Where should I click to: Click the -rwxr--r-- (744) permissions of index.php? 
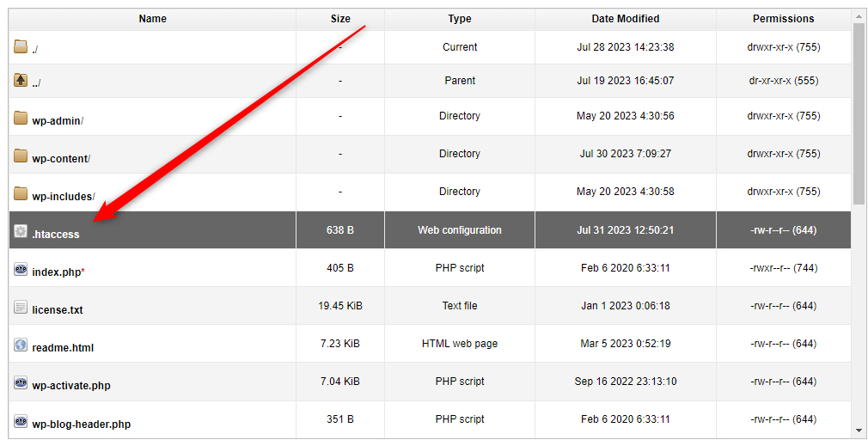click(x=783, y=268)
